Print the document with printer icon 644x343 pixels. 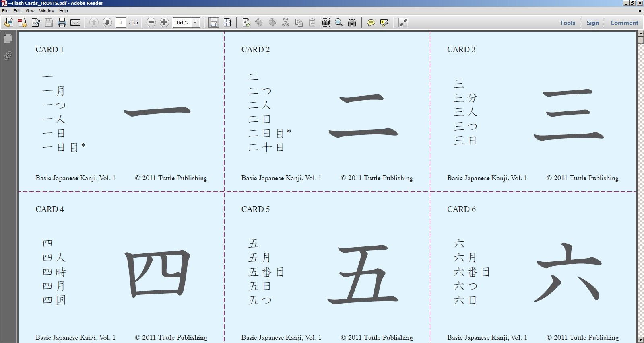click(x=62, y=23)
